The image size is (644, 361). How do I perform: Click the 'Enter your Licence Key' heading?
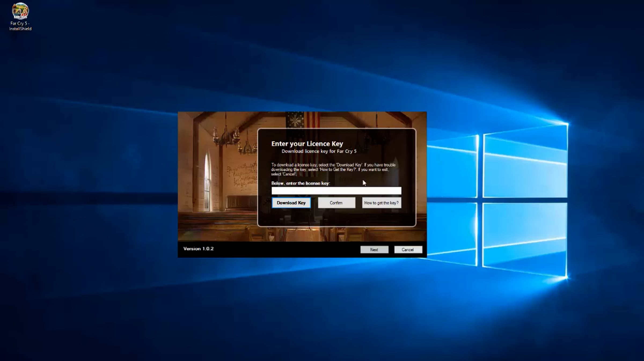[x=307, y=143]
